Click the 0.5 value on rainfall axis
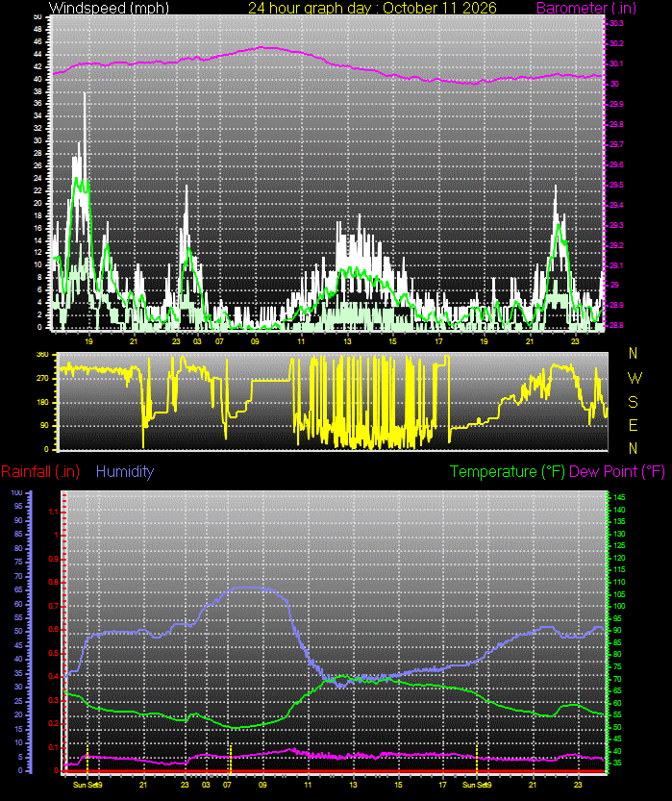672x801 pixels. point(53,654)
